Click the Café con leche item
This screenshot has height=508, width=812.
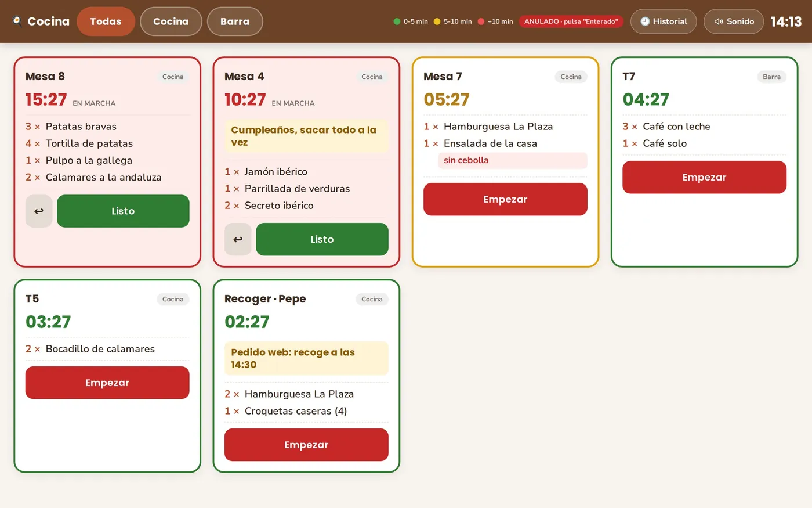click(x=704, y=127)
